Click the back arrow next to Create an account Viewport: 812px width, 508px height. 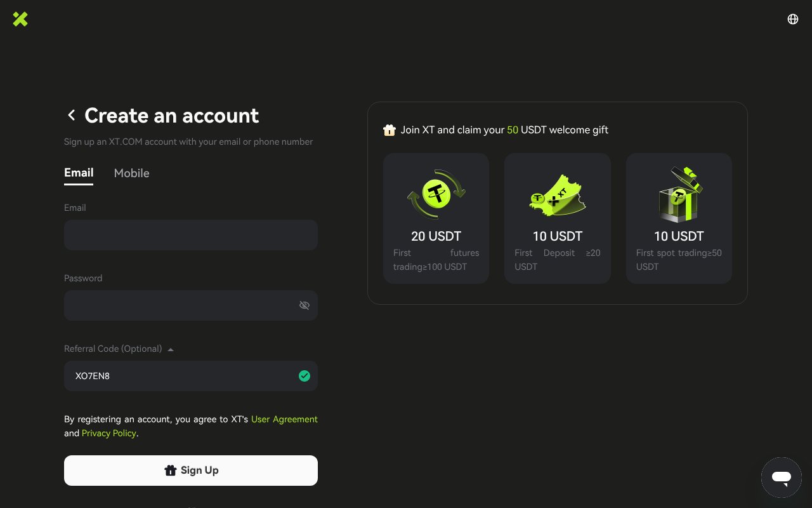pyautogui.click(x=72, y=115)
